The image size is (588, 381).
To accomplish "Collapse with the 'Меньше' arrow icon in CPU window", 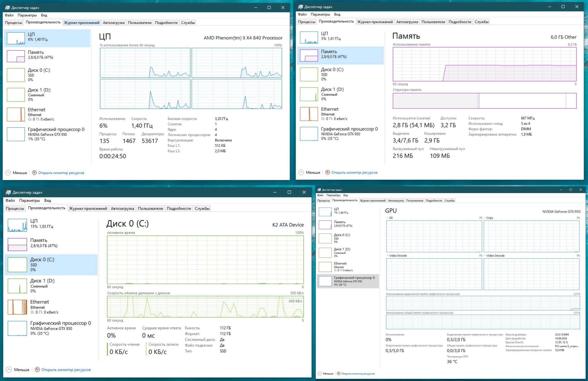I will point(8,173).
